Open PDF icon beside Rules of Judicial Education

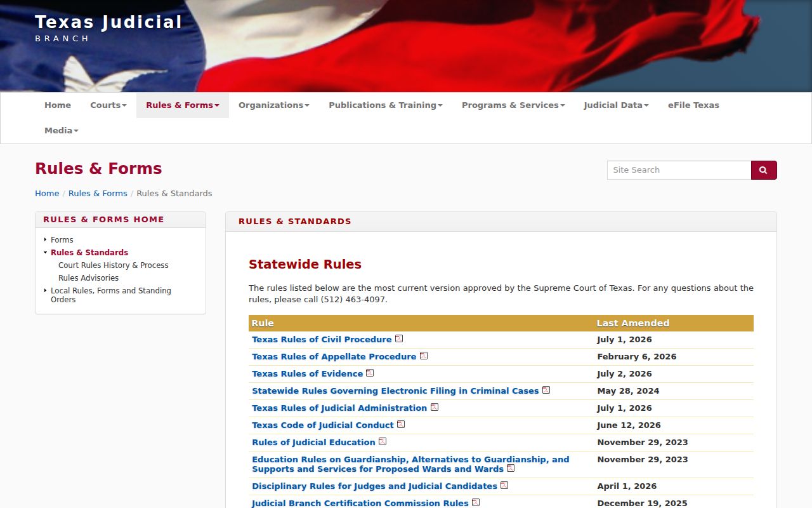click(383, 441)
